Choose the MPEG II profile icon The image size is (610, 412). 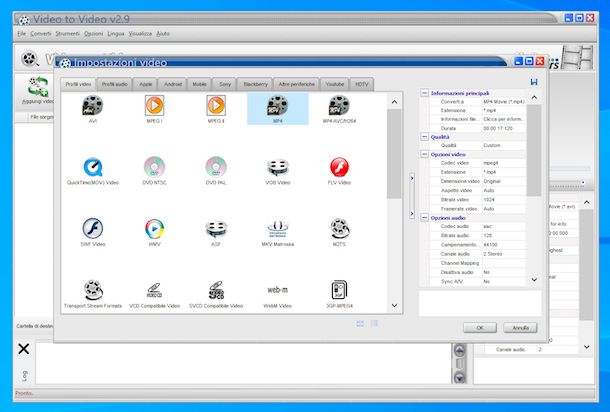pos(216,105)
